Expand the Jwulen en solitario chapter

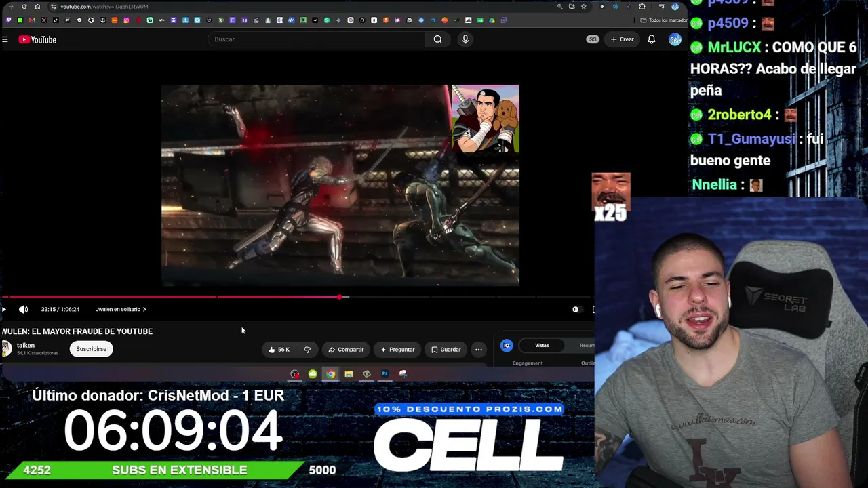click(121, 310)
